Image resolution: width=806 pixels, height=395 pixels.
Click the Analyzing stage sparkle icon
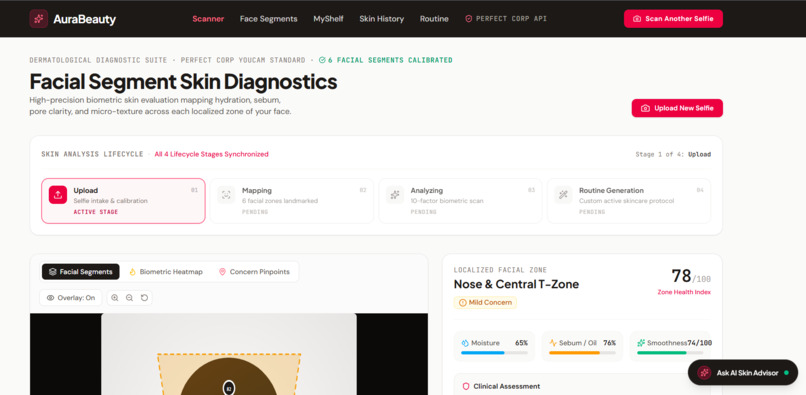pos(395,195)
